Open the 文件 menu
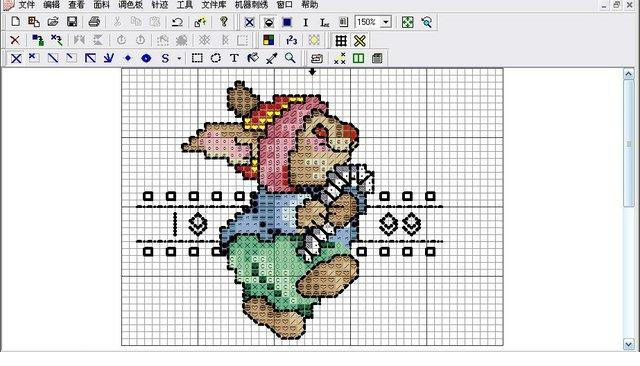 pyautogui.click(x=27, y=5)
